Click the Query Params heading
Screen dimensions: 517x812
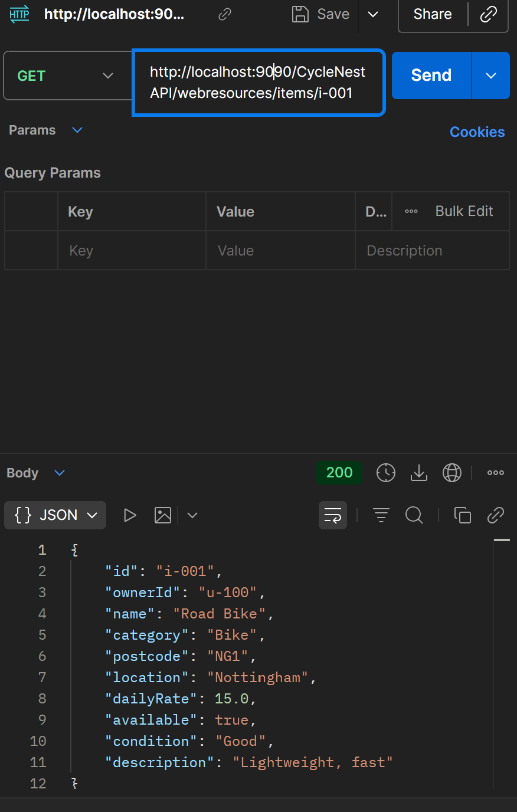[x=53, y=173]
